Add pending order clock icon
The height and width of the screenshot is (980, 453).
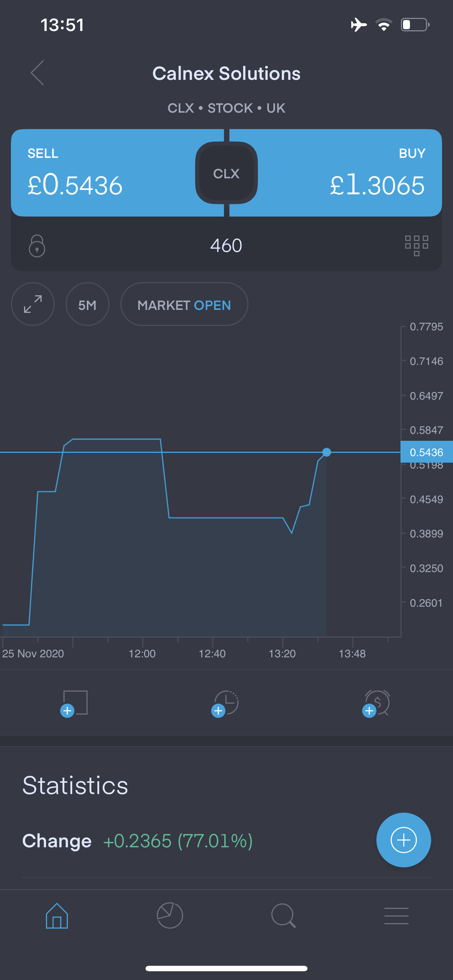click(x=225, y=703)
